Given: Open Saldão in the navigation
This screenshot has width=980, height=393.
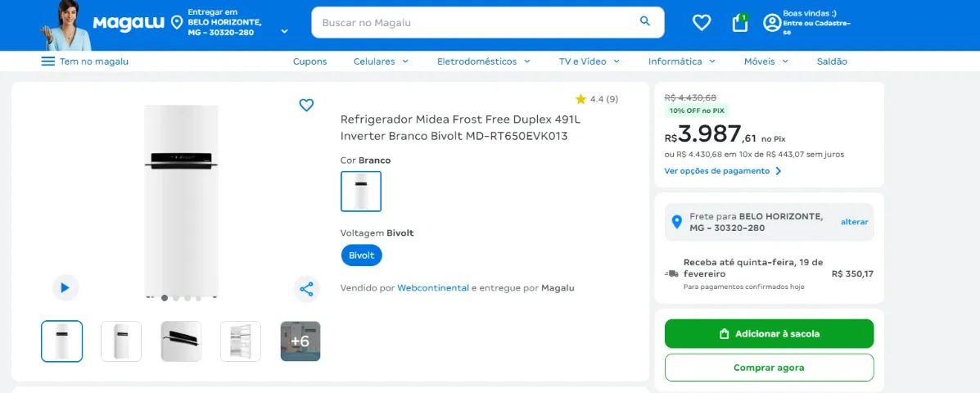Looking at the screenshot, I should (832, 61).
